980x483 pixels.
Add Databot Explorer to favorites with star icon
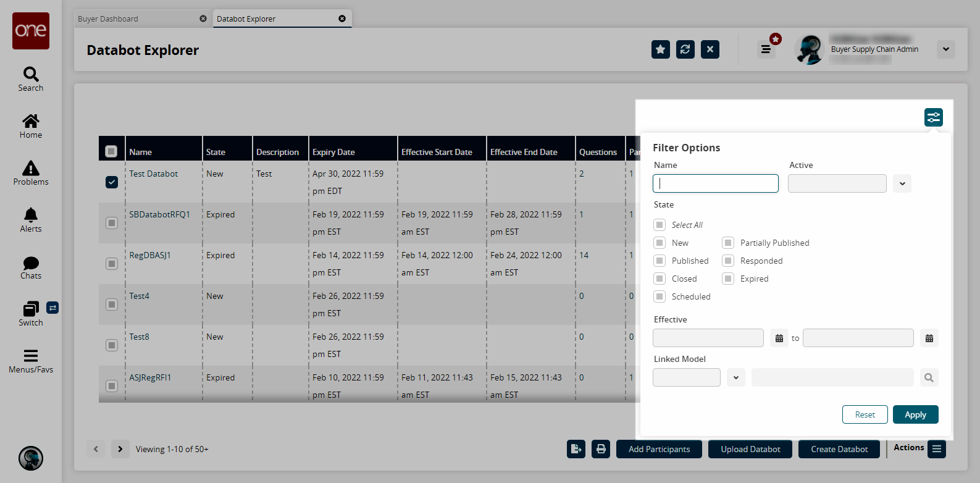pos(660,49)
